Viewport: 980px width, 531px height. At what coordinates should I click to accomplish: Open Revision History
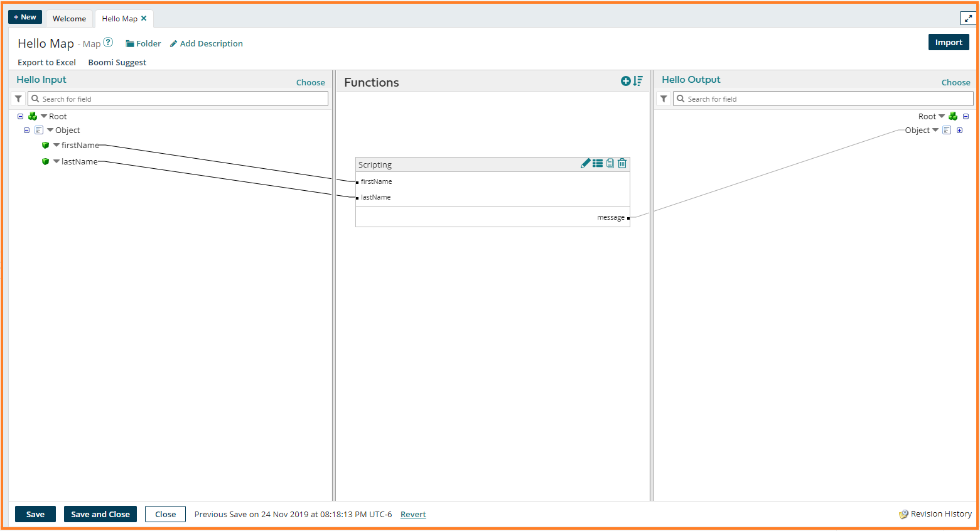click(935, 514)
